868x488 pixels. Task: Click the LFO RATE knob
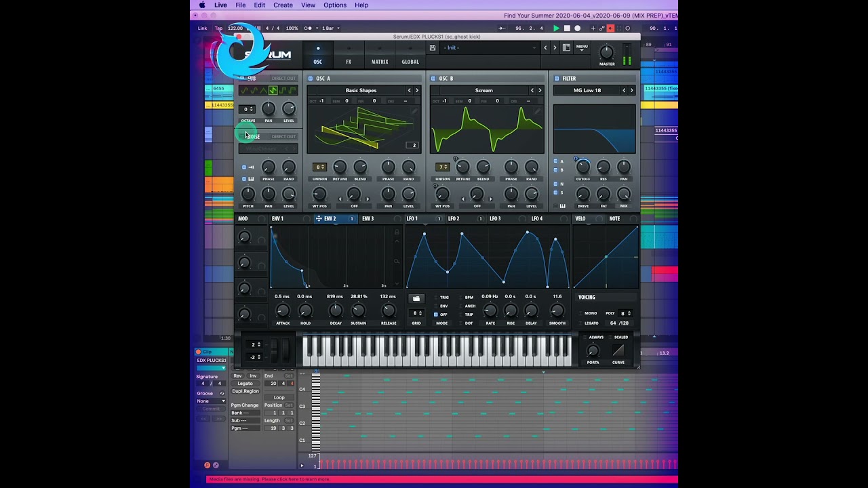coord(490,310)
